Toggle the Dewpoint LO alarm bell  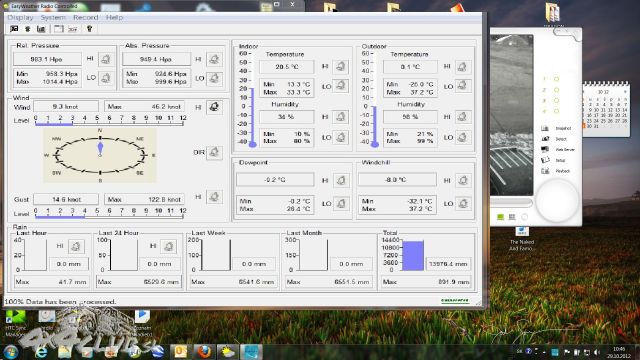(341, 203)
